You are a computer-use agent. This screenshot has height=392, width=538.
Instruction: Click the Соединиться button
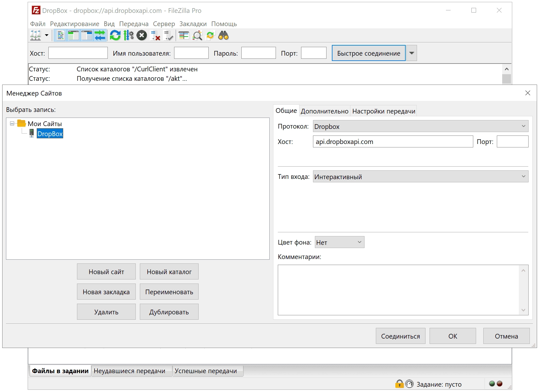400,336
